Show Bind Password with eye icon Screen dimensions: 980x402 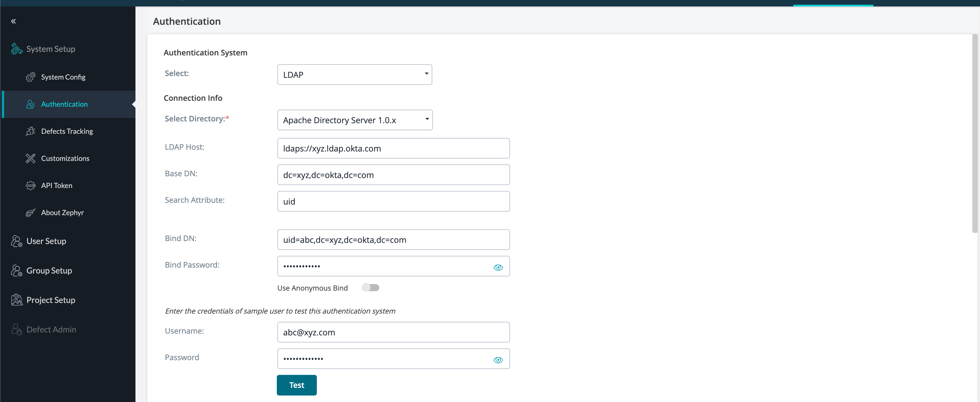(498, 267)
